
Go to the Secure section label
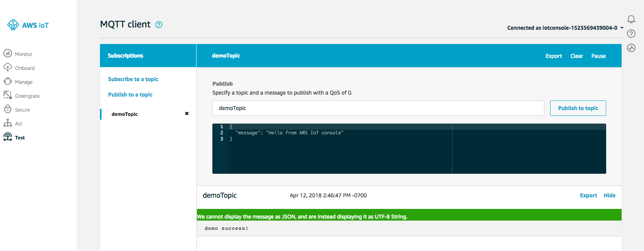[x=22, y=110]
